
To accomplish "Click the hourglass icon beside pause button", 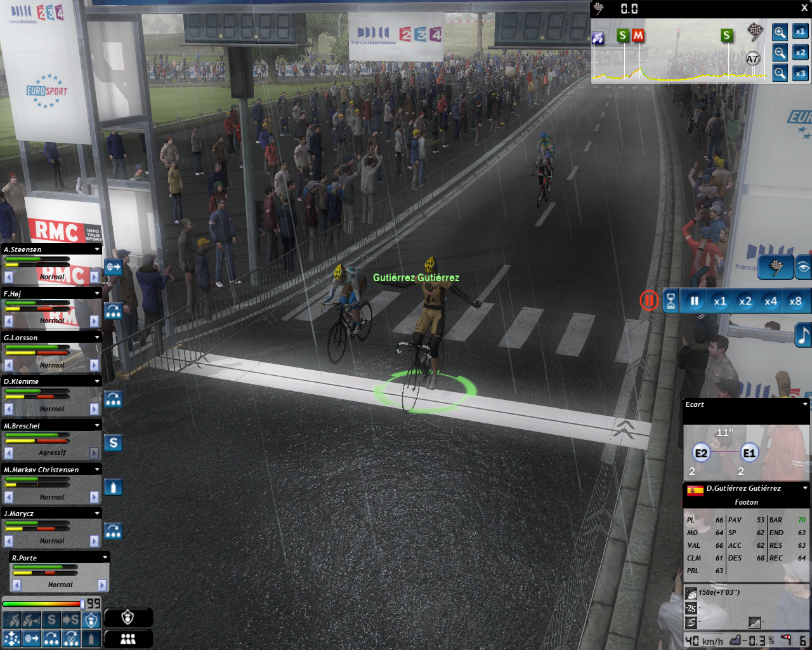I will pyautogui.click(x=671, y=302).
